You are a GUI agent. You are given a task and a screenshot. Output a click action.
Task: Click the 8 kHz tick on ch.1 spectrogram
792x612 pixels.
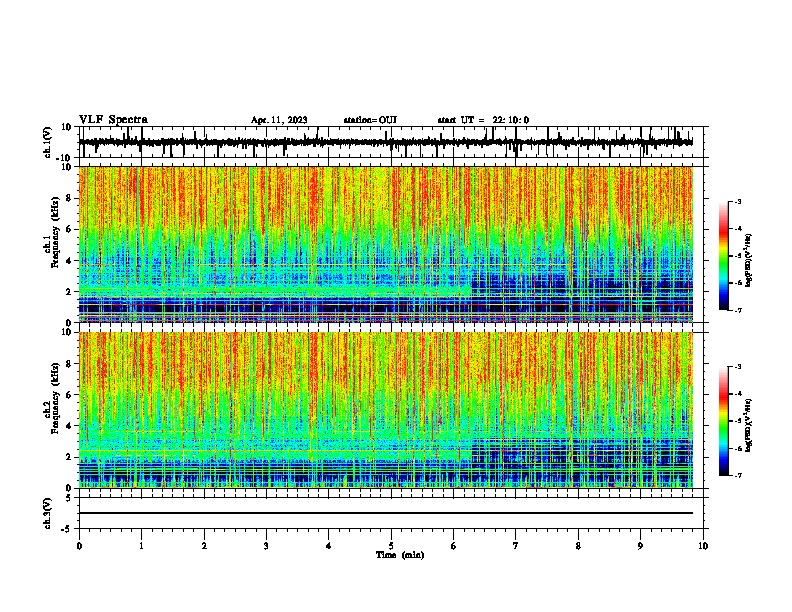[69, 198]
